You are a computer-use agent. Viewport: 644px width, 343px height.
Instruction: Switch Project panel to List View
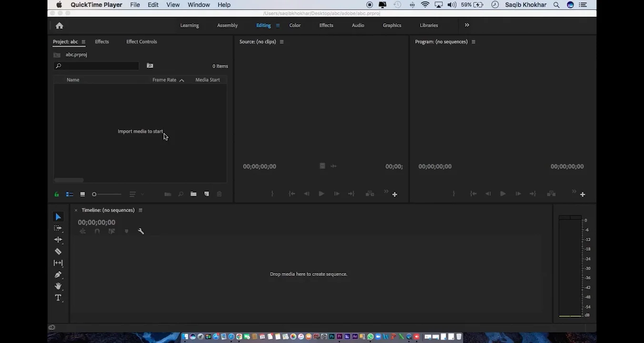70,194
